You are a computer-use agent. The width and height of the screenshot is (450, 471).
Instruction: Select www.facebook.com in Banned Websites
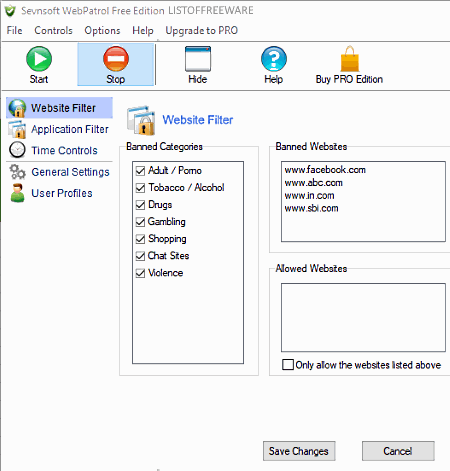pos(325,170)
